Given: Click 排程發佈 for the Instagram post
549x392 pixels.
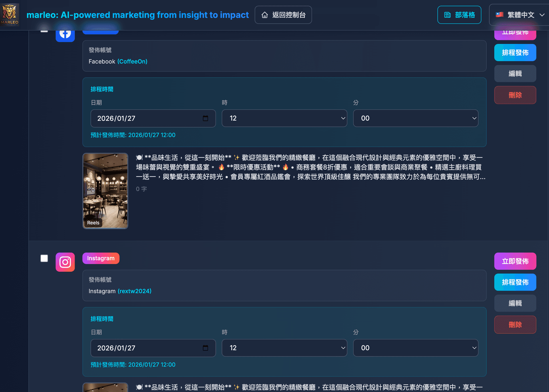Looking at the screenshot, I should [x=515, y=282].
